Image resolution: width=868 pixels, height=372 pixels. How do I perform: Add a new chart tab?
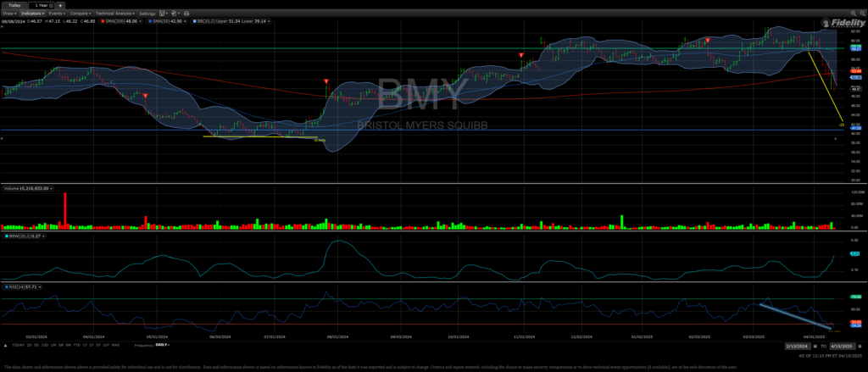[60, 6]
